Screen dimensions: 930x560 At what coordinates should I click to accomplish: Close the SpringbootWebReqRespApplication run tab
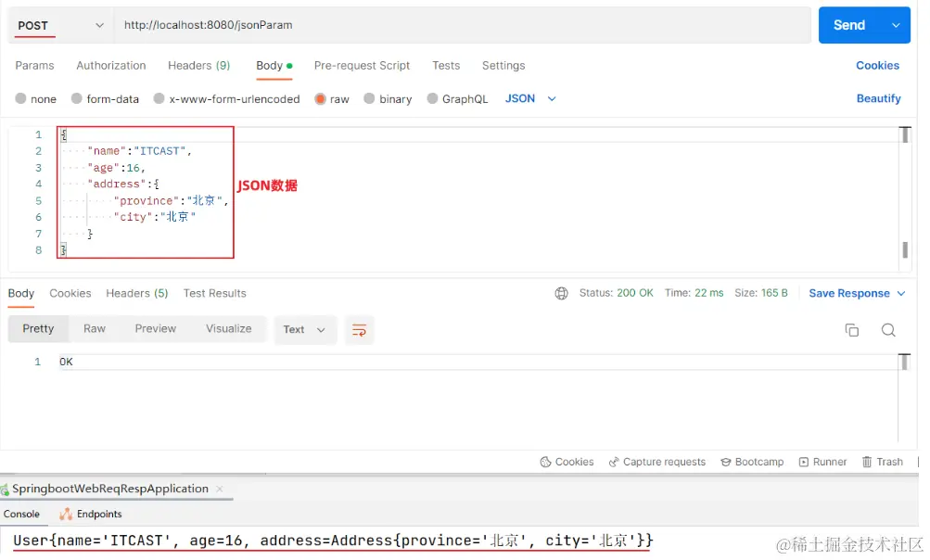[x=220, y=489]
